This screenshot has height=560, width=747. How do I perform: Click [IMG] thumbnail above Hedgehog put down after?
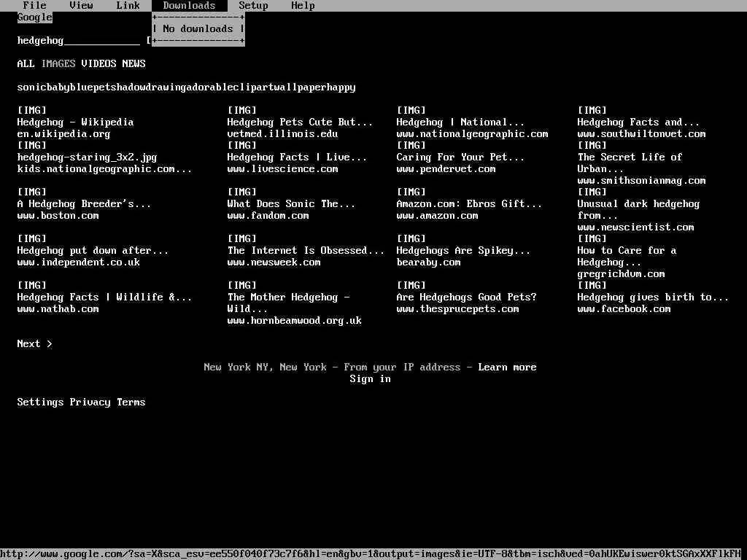(x=32, y=239)
